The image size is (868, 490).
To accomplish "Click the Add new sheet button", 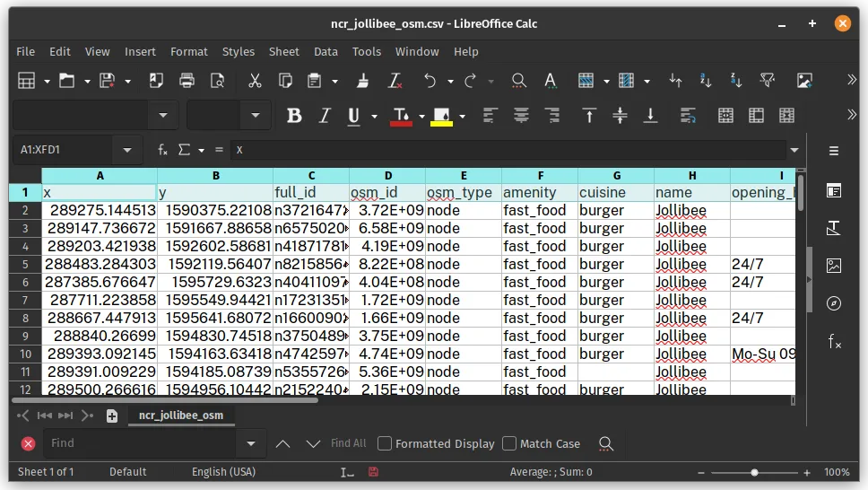I will coord(112,416).
